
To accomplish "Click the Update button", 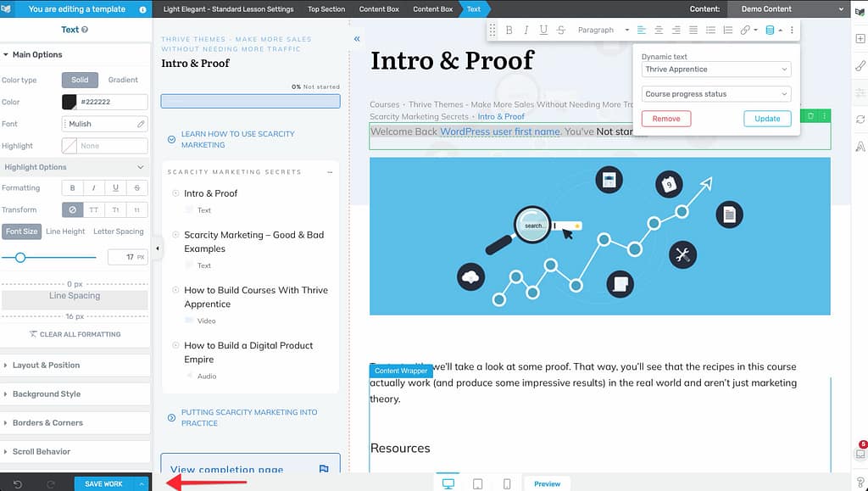I will coord(766,119).
